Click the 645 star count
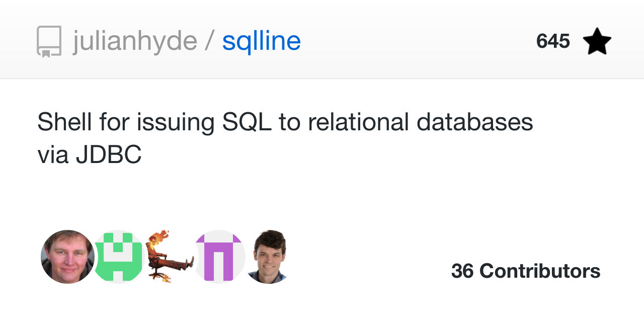 click(553, 41)
